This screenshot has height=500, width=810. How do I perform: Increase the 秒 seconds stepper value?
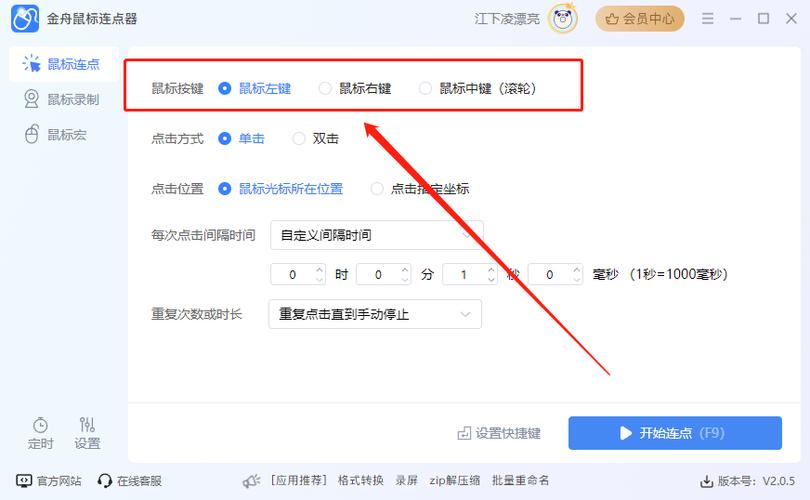(491, 269)
